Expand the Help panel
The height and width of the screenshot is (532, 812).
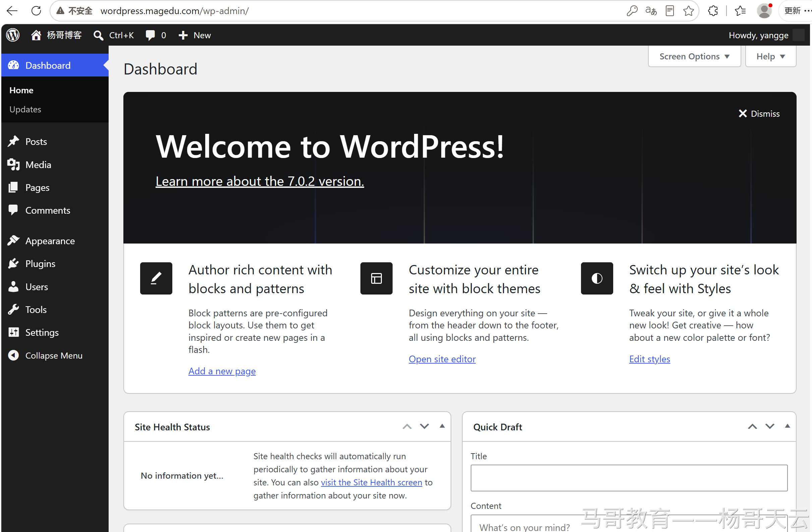770,56
